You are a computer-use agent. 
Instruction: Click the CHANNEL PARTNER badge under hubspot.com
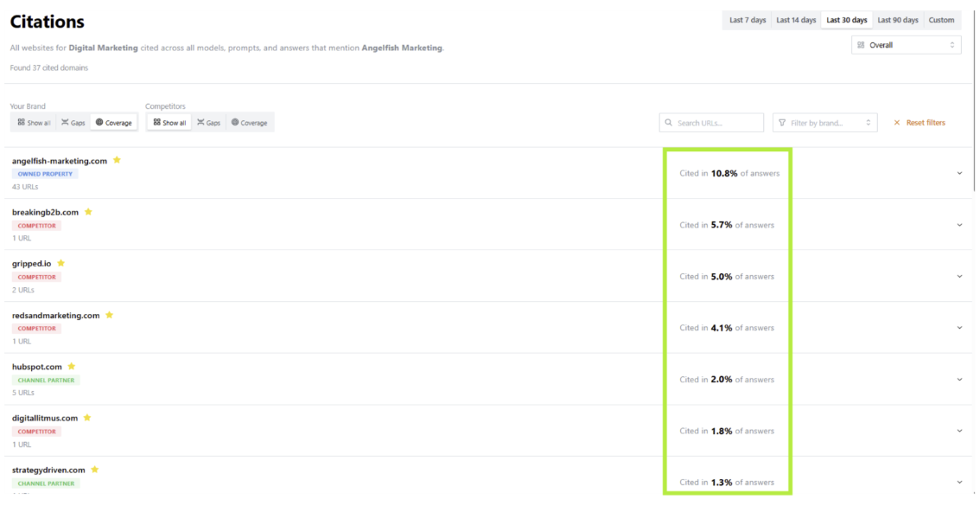[46, 380]
